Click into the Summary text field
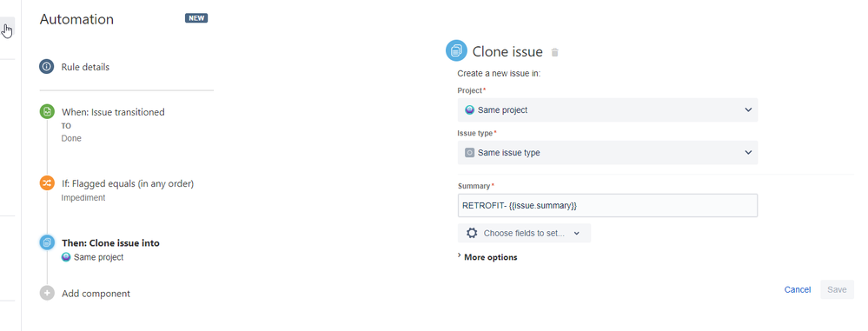Viewport: 868px width, 331px height. (607, 205)
